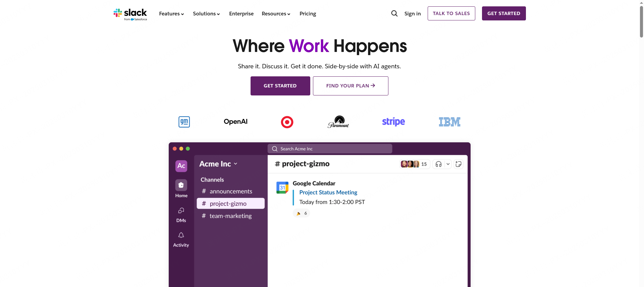Screen dimensions: 644x287
Task: Click the Search Acme Inc field
Action: coord(330,149)
